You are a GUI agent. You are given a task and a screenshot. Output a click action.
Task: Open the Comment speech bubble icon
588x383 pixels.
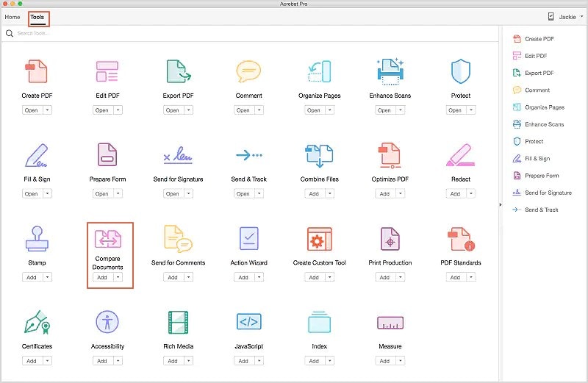click(248, 71)
